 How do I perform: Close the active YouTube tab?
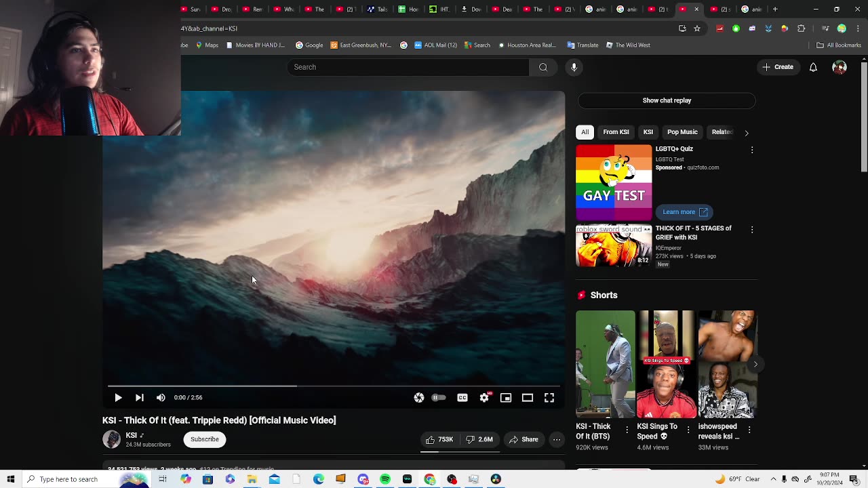tap(696, 9)
